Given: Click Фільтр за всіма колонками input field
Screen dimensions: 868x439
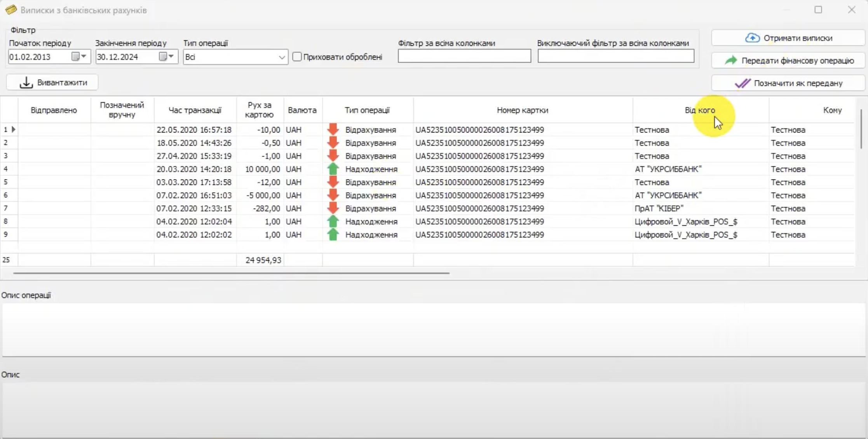Looking at the screenshot, I should tap(464, 56).
